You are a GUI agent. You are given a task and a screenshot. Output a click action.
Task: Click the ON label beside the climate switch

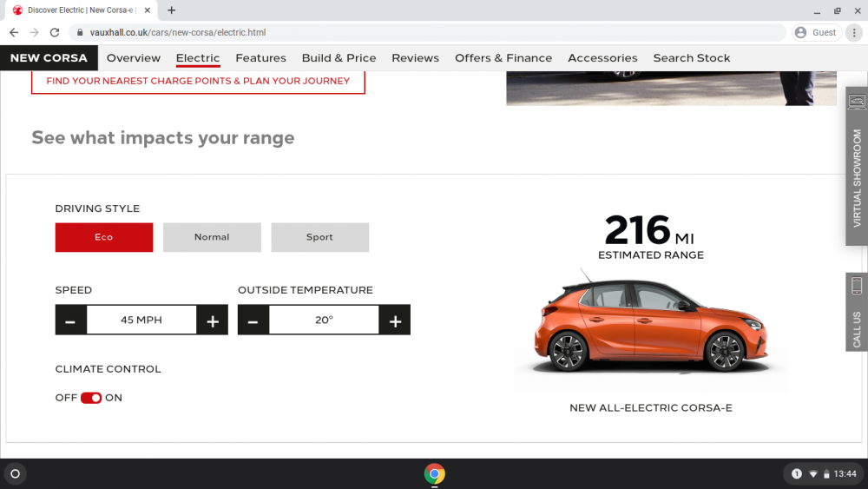click(x=114, y=398)
